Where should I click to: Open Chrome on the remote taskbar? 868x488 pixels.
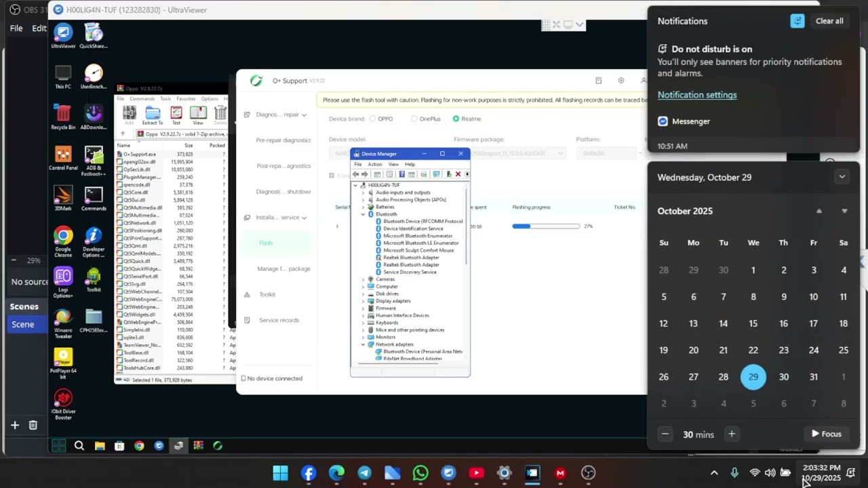click(139, 446)
